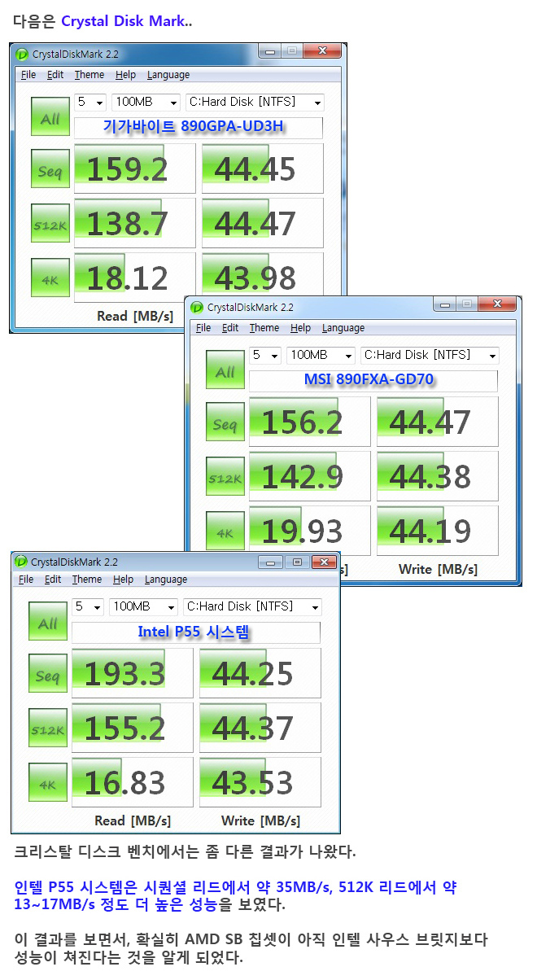Viewport: 537px width, 980px height.
Task: Run 4K test in MSI 890FXA-GD70 window
Action: coord(225,532)
